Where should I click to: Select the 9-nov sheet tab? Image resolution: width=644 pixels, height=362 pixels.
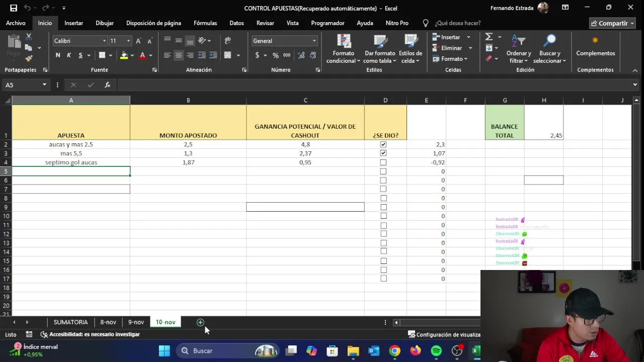point(136,322)
